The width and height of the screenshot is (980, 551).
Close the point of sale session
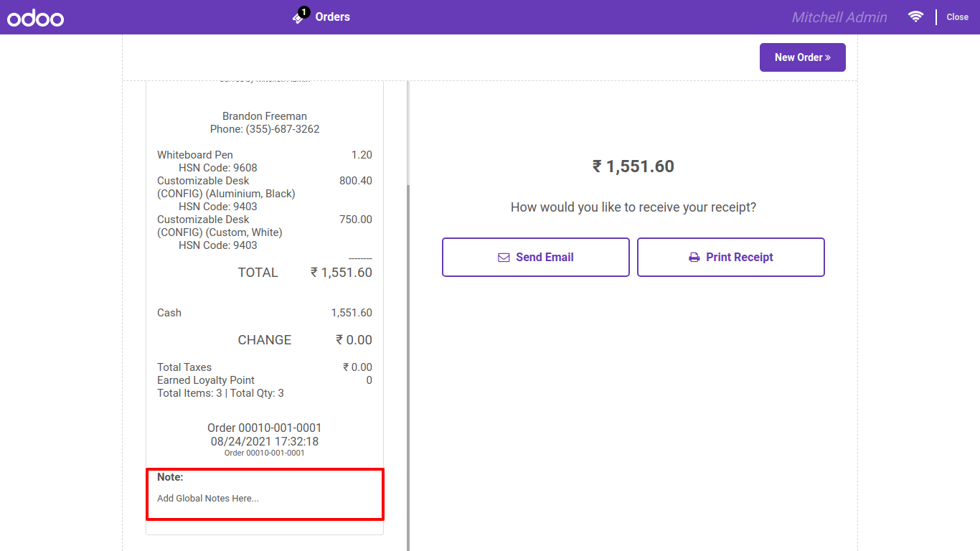pyautogui.click(x=957, y=17)
